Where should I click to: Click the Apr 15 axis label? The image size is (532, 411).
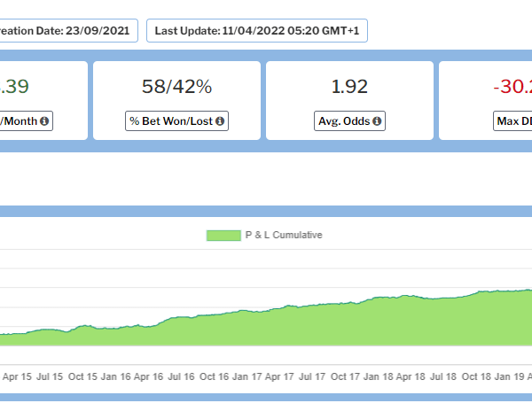pos(17,376)
